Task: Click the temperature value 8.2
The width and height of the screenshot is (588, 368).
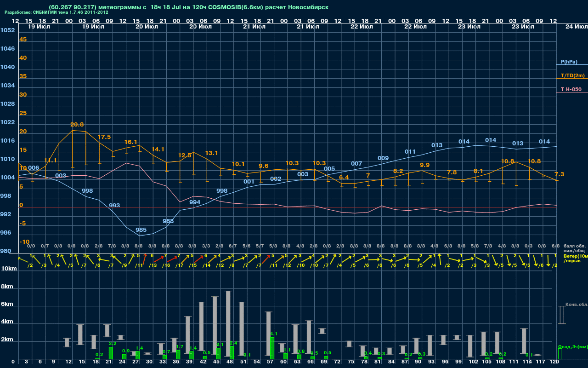Action: [x=398, y=171]
